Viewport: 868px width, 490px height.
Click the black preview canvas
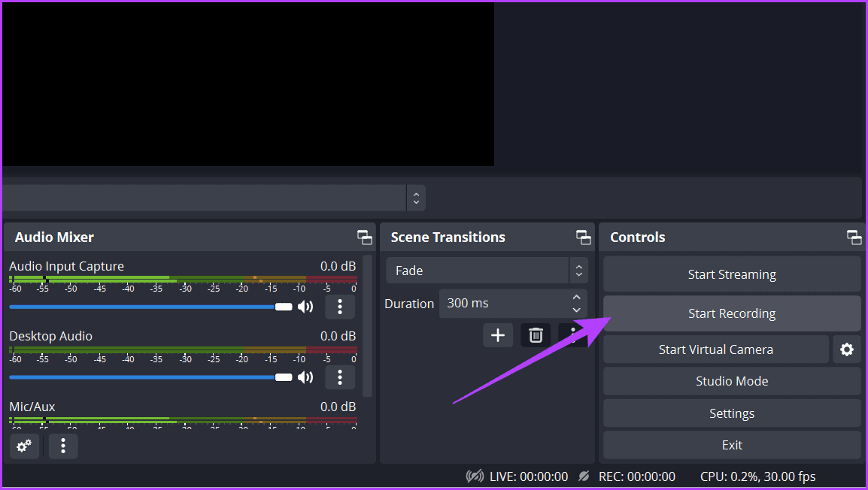pos(248,84)
